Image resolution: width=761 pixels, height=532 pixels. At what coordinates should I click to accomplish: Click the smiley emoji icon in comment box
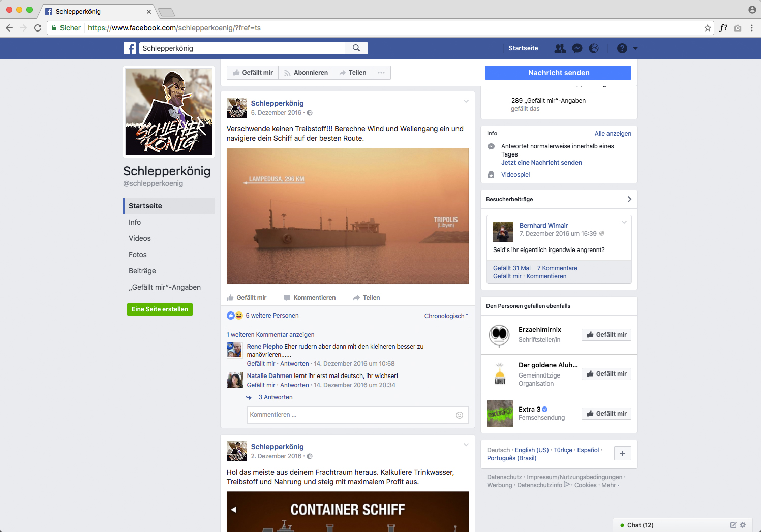[460, 415]
